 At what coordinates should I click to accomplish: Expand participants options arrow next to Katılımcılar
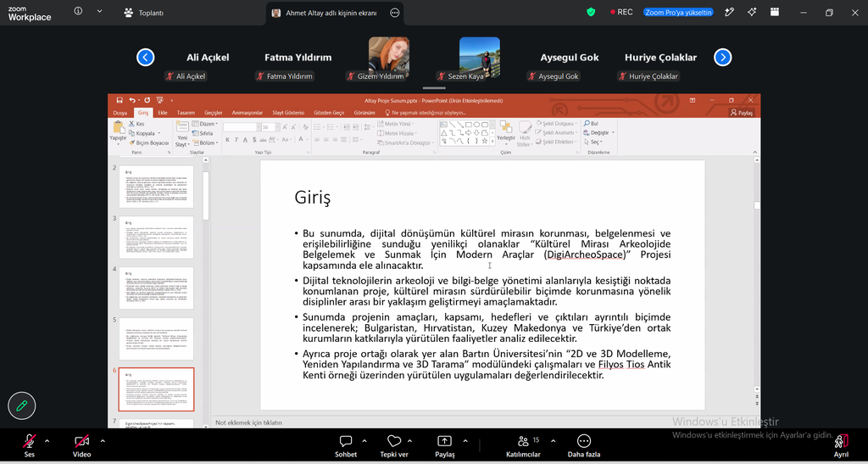coord(553,441)
